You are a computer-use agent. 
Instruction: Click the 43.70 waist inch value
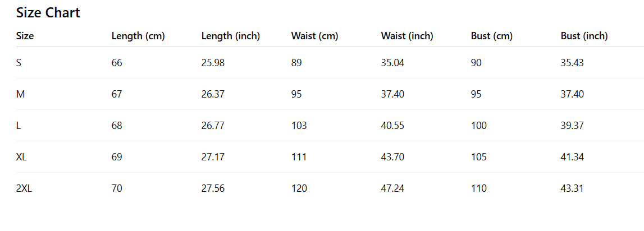tap(392, 157)
